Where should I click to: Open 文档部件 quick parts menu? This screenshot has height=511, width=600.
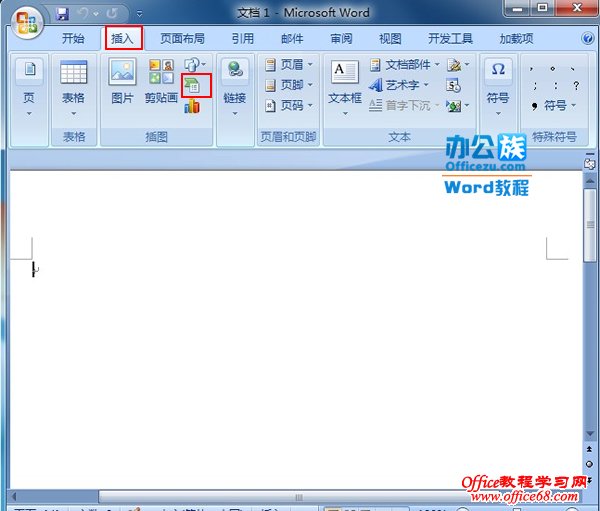[x=405, y=65]
